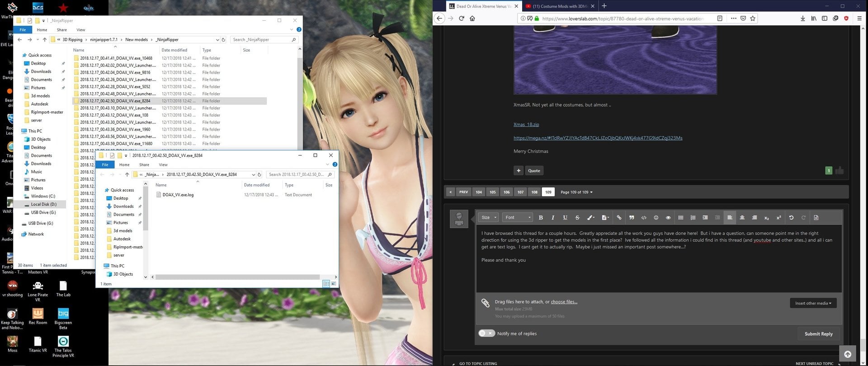Screen dimensions: 868x366
Task: Undo last edit in reply editor
Action: pyautogui.click(x=791, y=218)
